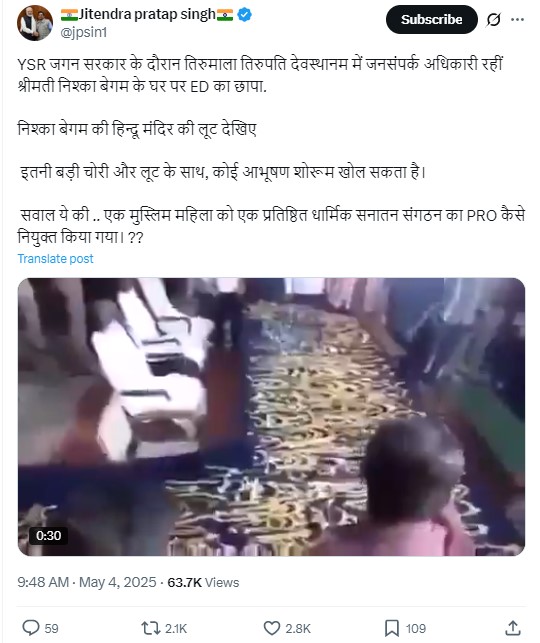Screen dimensions: 540x643
Task: Click the reply speech bubble icon
Action: click(x=31, y=628)
